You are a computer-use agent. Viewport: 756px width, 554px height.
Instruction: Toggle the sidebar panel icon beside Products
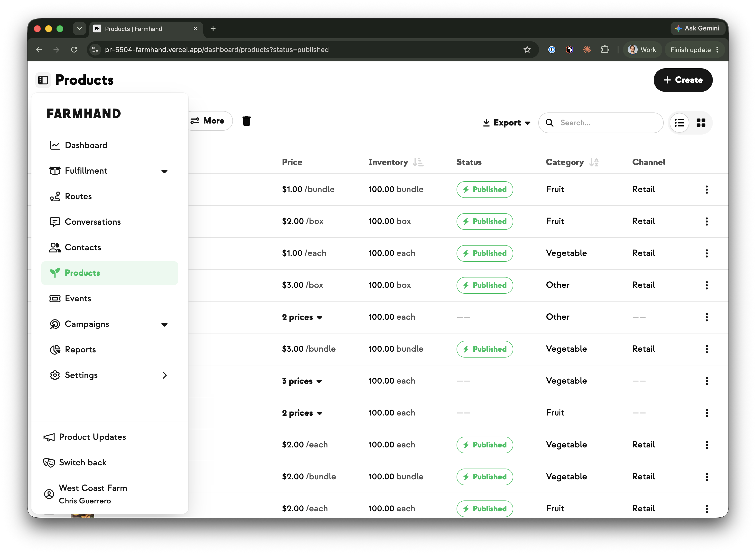(x=43, y=80)
